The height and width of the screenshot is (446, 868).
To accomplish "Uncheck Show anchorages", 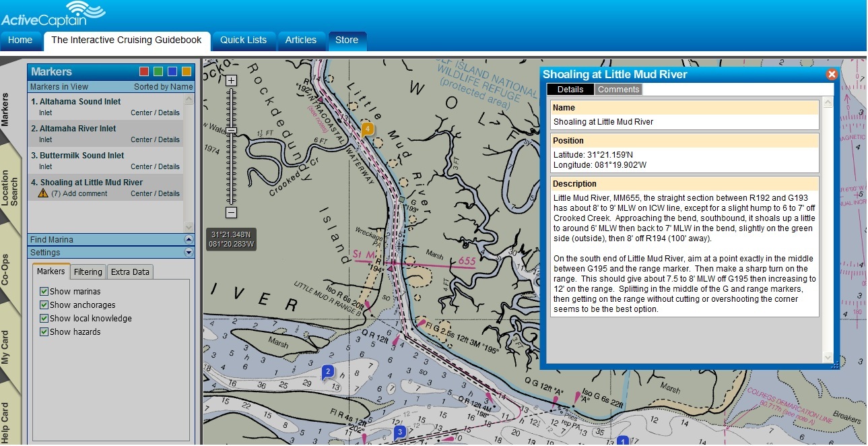I will pos(44,305).
